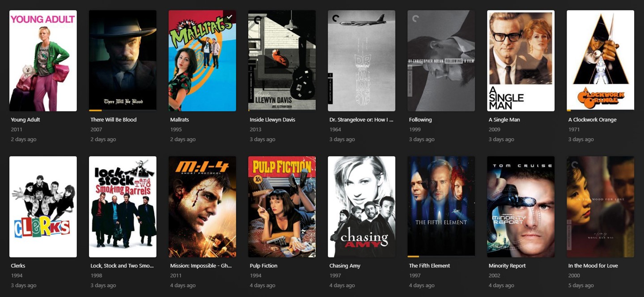Toggle the watched checkmark on the Mallrats poster
Viewport: 644px width, 297px height.
[x=229, y=17]
